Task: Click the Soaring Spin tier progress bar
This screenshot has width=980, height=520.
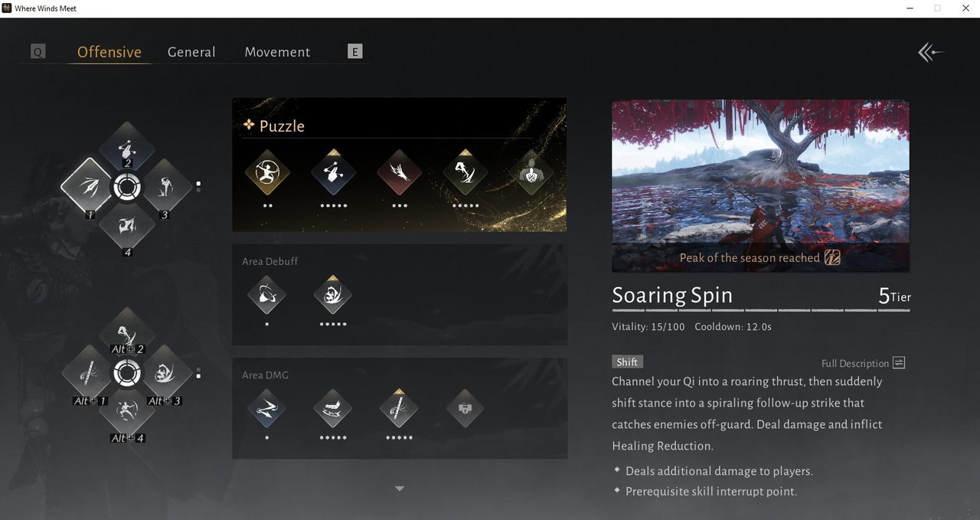Action: (761, 310)
